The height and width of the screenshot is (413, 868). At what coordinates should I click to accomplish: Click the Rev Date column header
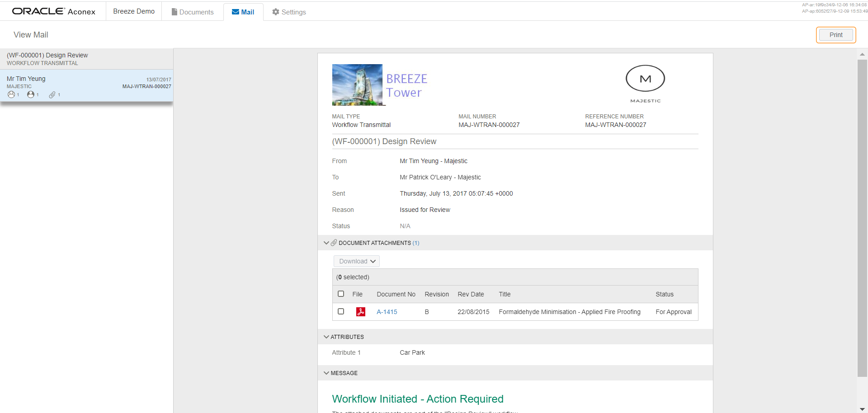471,294
